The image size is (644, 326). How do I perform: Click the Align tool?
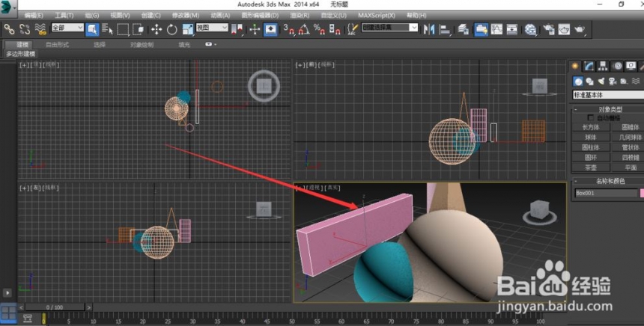coord(444,29)
